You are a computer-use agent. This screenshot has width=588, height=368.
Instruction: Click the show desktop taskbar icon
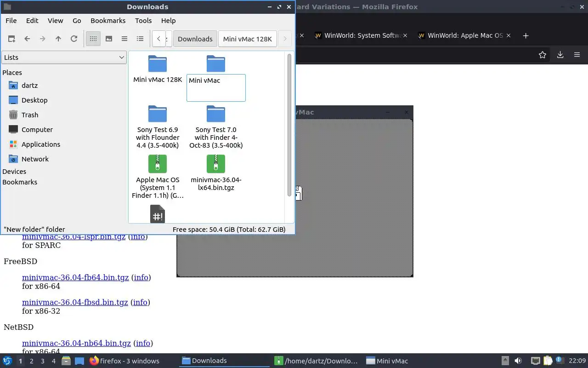[79, 361]
